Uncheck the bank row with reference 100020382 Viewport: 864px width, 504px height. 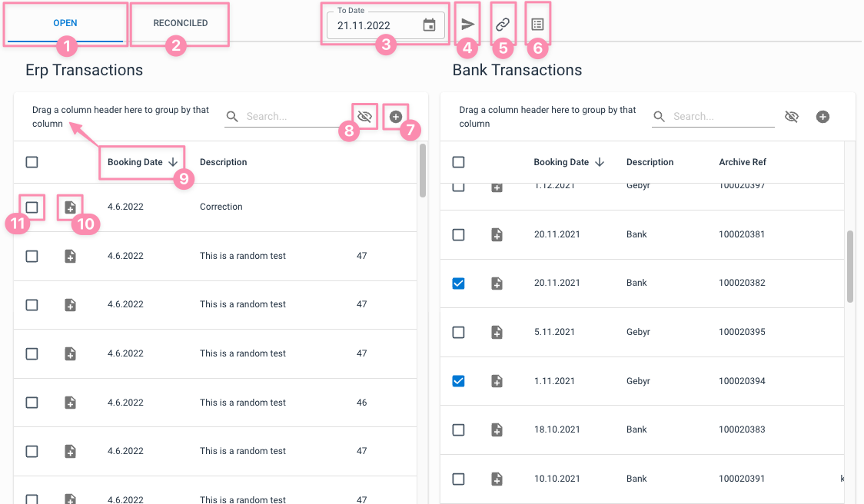coord(458,283)
